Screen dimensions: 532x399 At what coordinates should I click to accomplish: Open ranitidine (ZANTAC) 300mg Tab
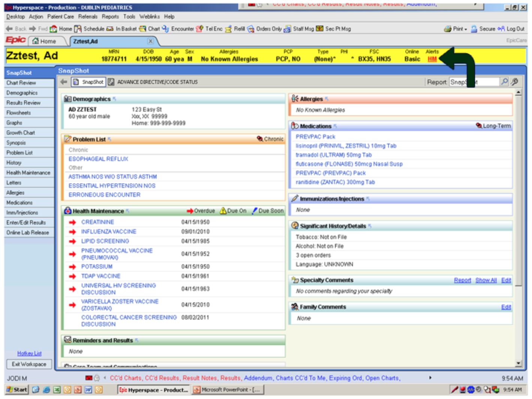pyautogui.click(x=335, y=182)
